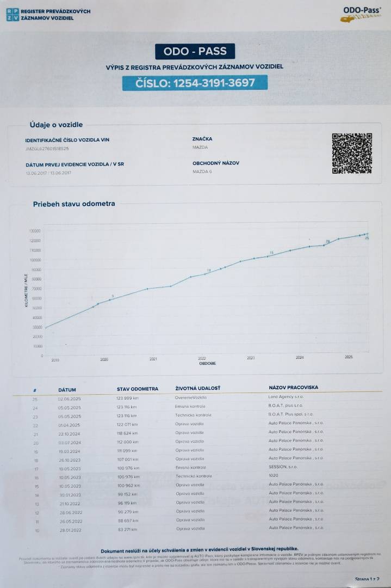Click the 2025 label on chart x-axis

point(349,357)
